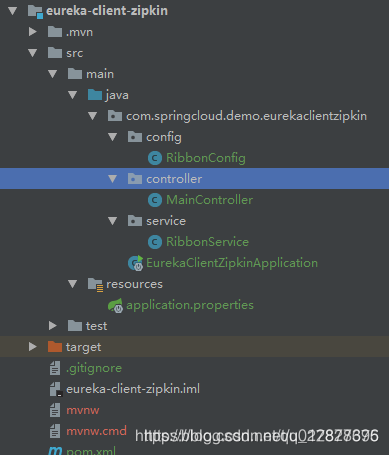Select the service package label

point(166,221)
